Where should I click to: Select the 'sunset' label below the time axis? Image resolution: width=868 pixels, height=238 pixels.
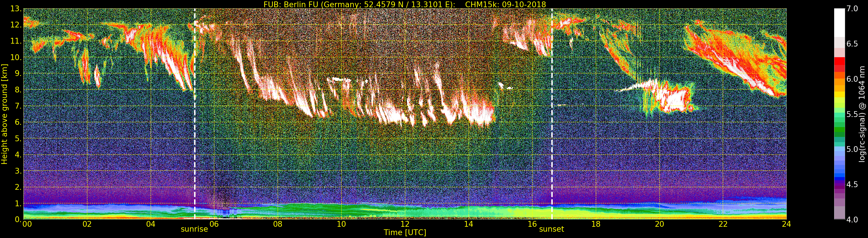tap(552, 229)
